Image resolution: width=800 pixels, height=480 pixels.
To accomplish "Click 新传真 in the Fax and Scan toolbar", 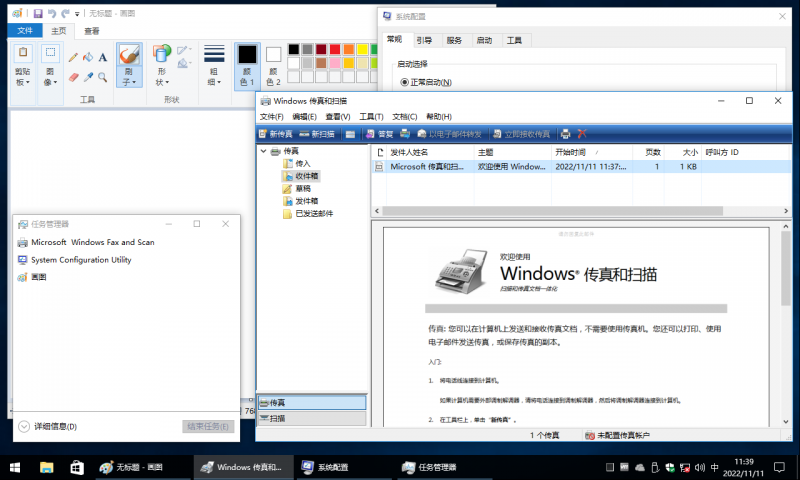I will 276,134.
